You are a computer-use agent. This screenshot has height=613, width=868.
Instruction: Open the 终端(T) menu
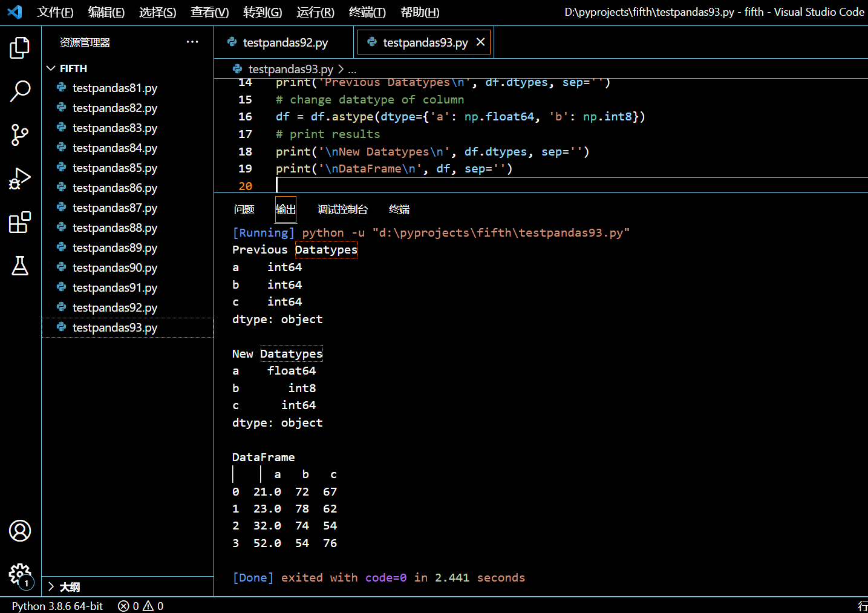(367, 12)
